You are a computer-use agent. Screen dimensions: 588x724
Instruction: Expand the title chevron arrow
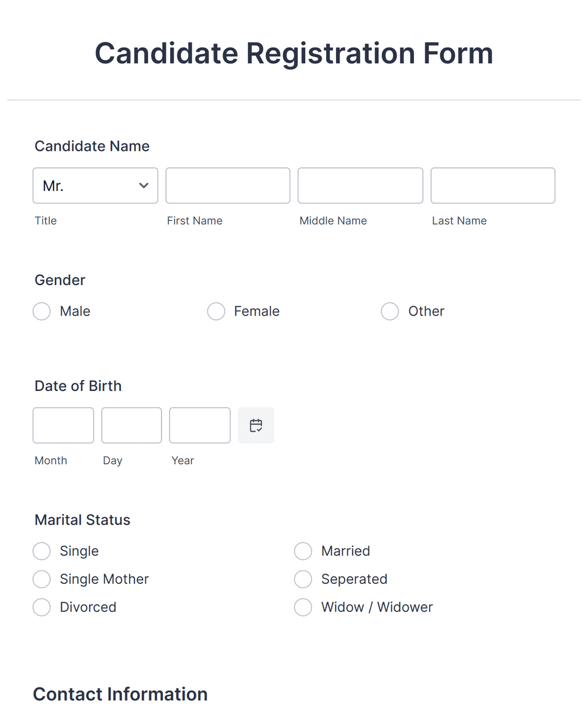tap(143, 185)
